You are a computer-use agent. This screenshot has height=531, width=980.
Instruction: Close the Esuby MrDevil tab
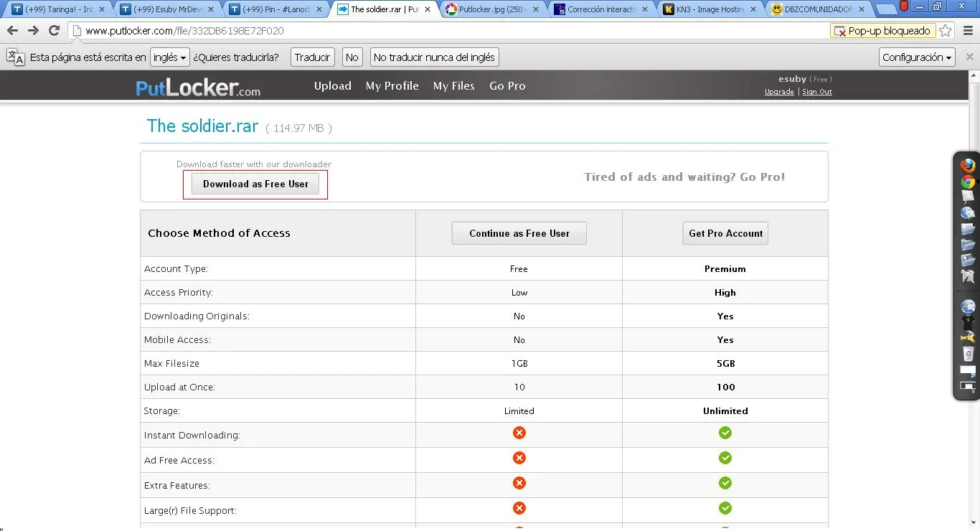(212, 9)
